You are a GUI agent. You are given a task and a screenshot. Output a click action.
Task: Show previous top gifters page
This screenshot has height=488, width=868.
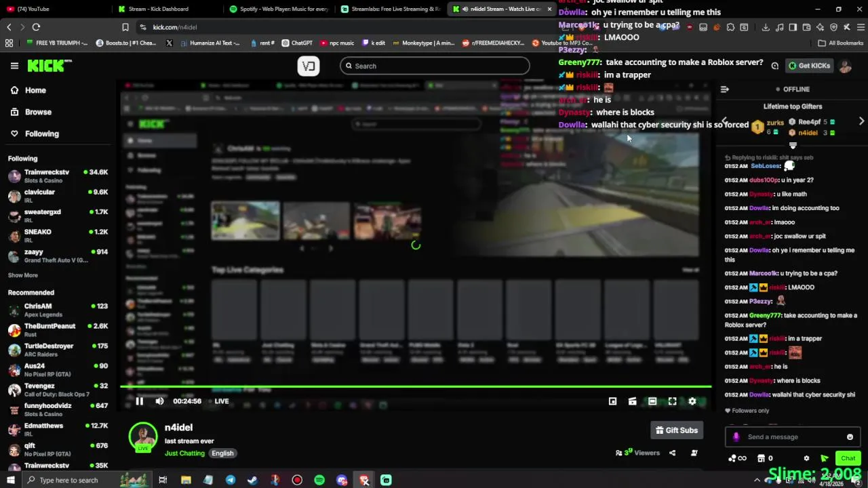(x=724, y=121)
